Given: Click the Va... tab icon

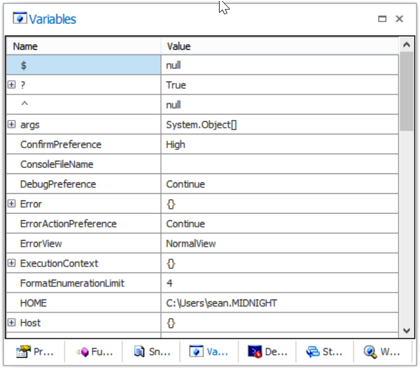Looking at the screenshot, I should (x=196, y=352).
